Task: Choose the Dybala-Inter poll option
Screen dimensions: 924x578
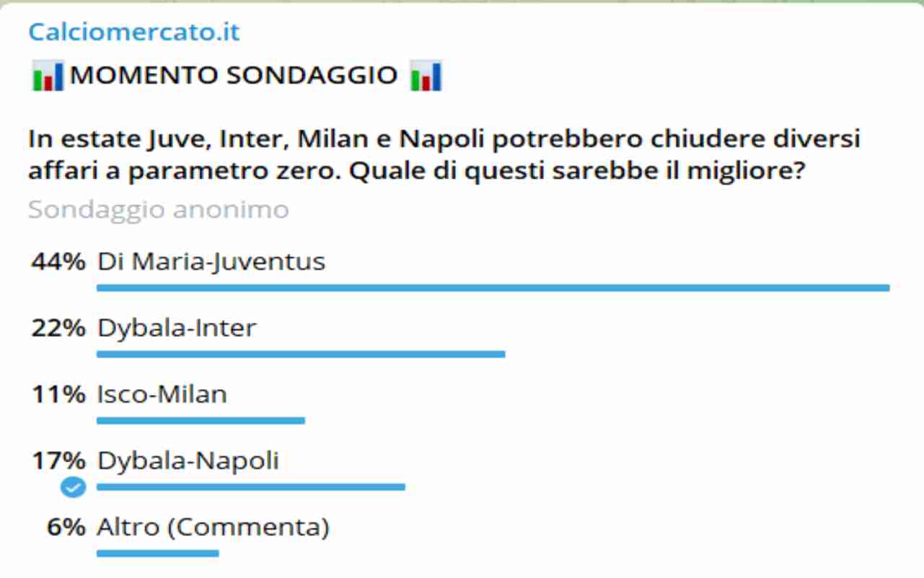Action: pos(177,328)
